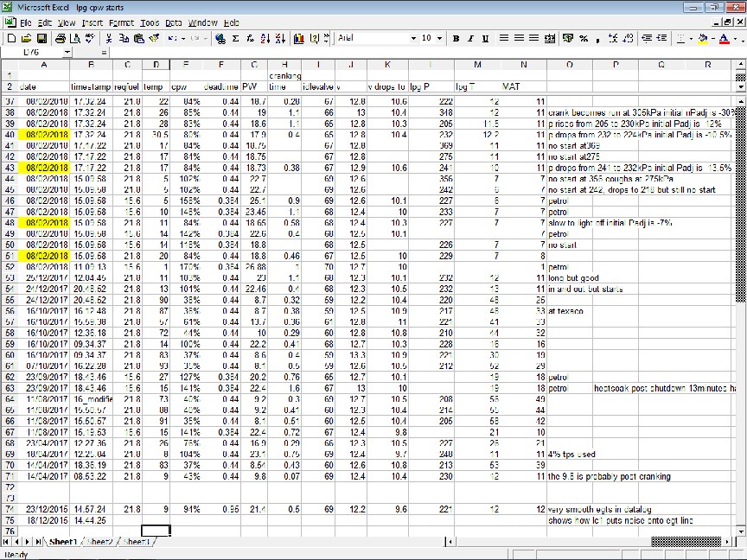This screenshot has width=747, height=560.
Task: Run the spelling check icon
Action: tap(90, 39)
